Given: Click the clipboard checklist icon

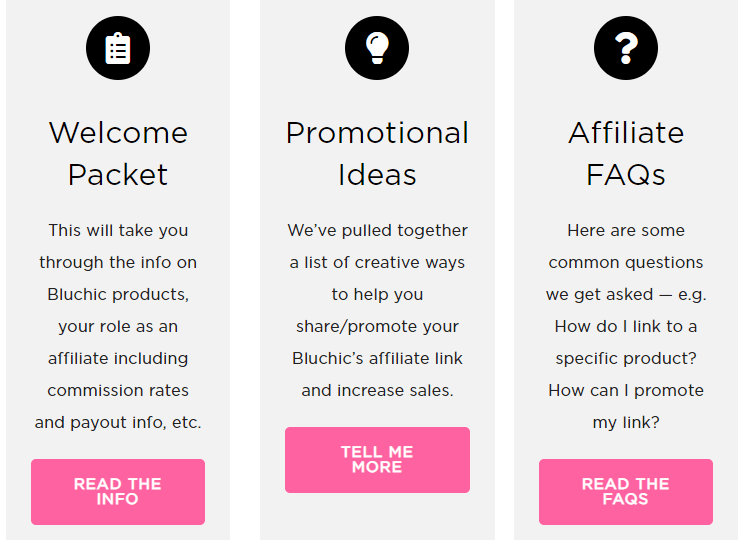Looking at the screenshot, I should 118,48.
